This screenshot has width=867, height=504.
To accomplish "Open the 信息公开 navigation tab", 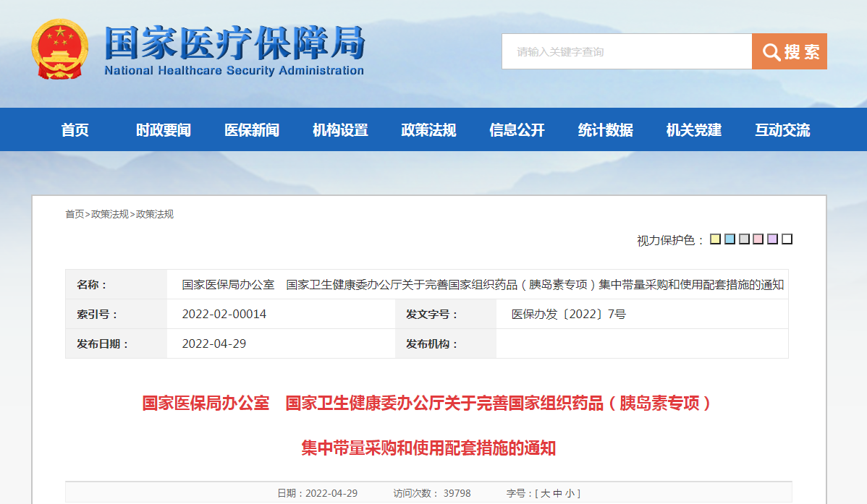I will point(517,130).
